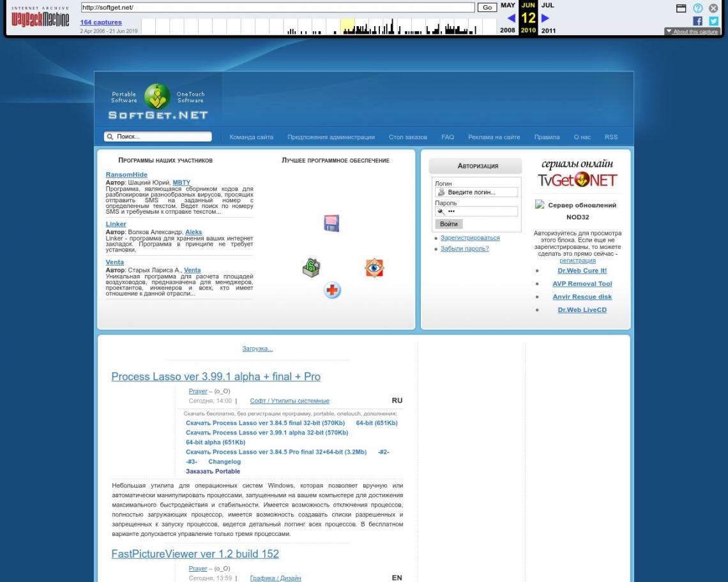Open the orange eye program icon
This screenshot has width=728, height=582.
[x=374, y=268]
